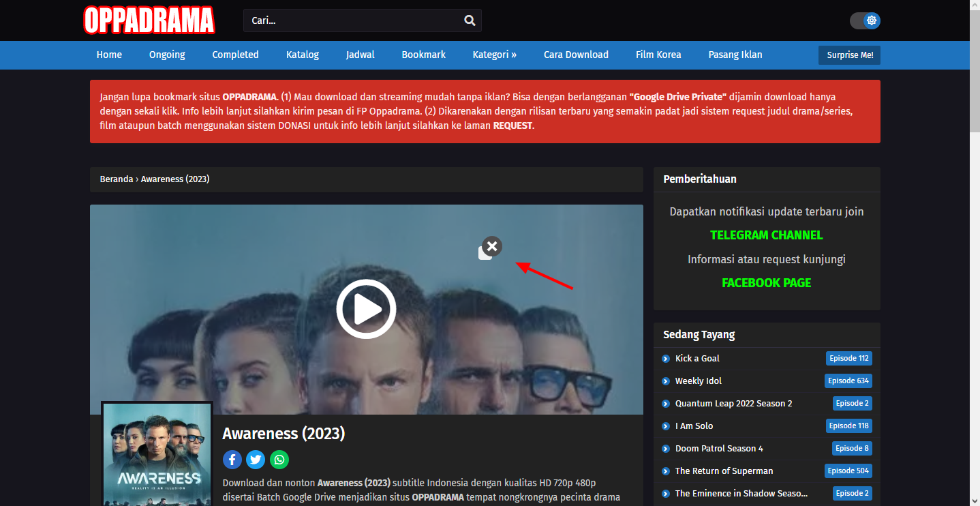Close the overlay with the X icon

492,246
